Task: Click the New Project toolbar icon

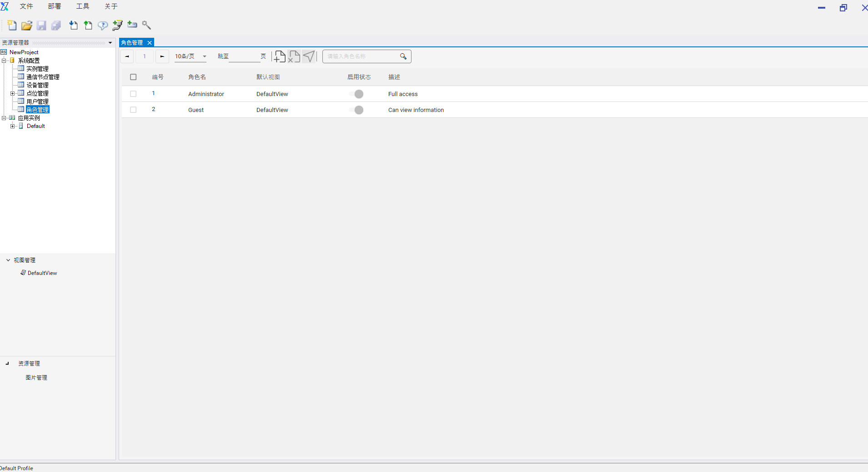Action: click(x=12, y=25)
